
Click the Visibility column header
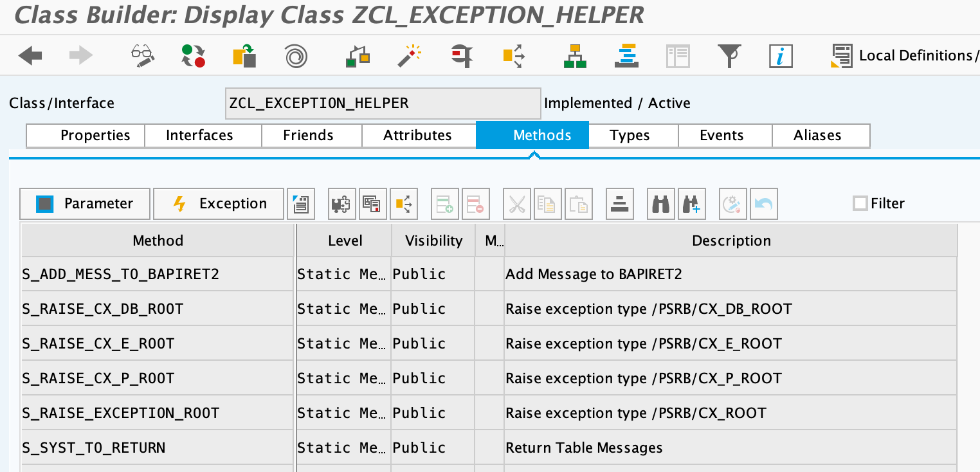click(433, 241)
